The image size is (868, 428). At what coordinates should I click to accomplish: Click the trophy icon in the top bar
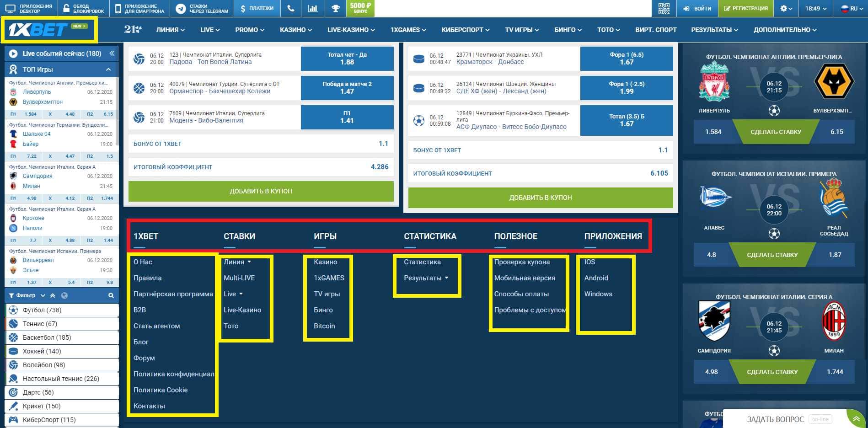pyautogui.click(x=335, y=8)
